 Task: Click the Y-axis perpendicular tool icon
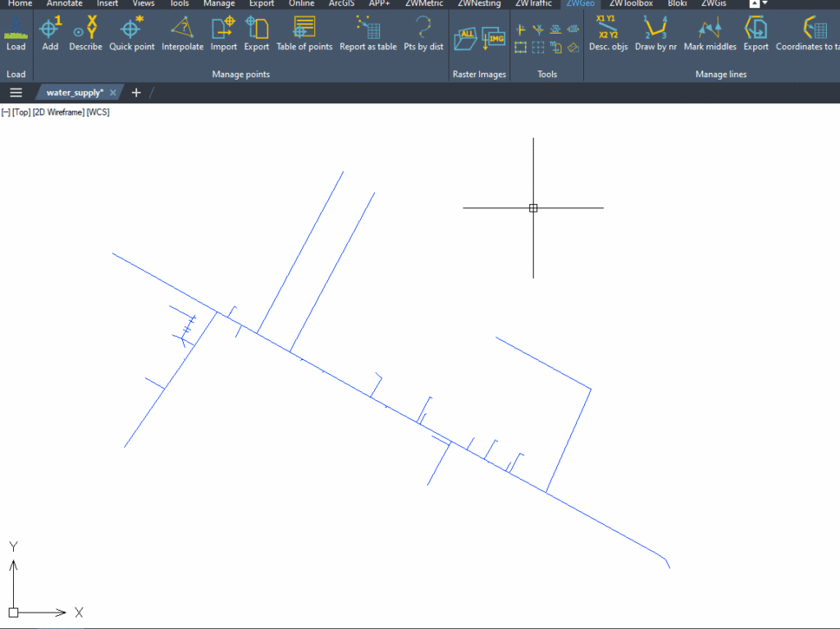tap(520, 30)
